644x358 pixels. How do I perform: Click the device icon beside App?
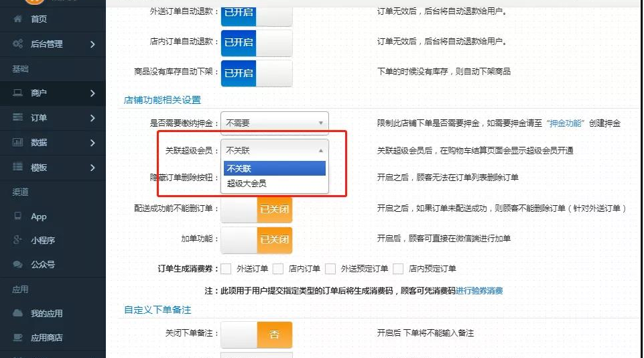coord(17,216)
